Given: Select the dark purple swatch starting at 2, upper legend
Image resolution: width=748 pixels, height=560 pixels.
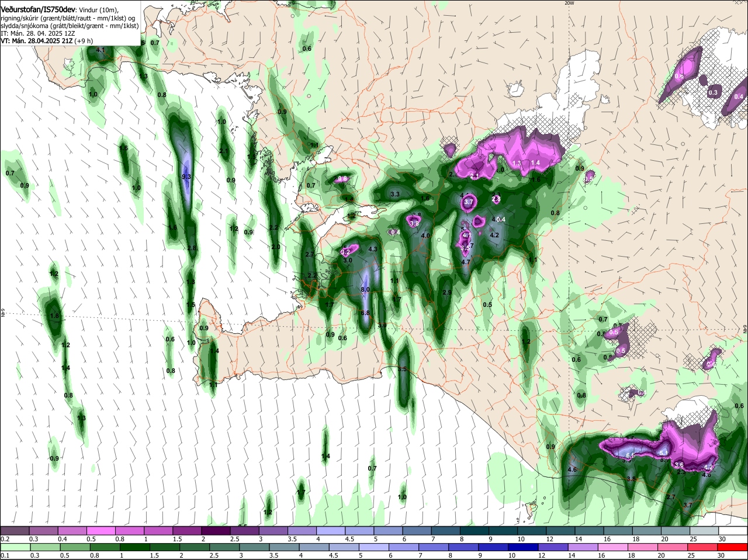Looking at the screenshot, I should (x=216, y=531).
